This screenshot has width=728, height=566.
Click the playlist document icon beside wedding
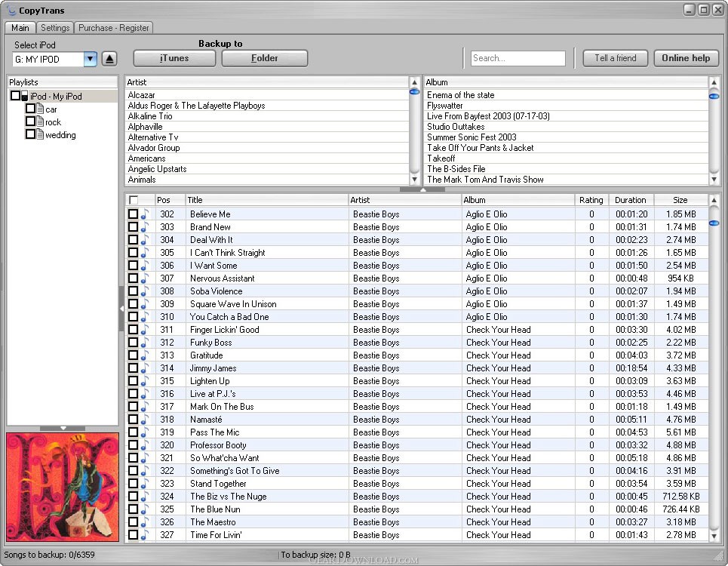41,134
